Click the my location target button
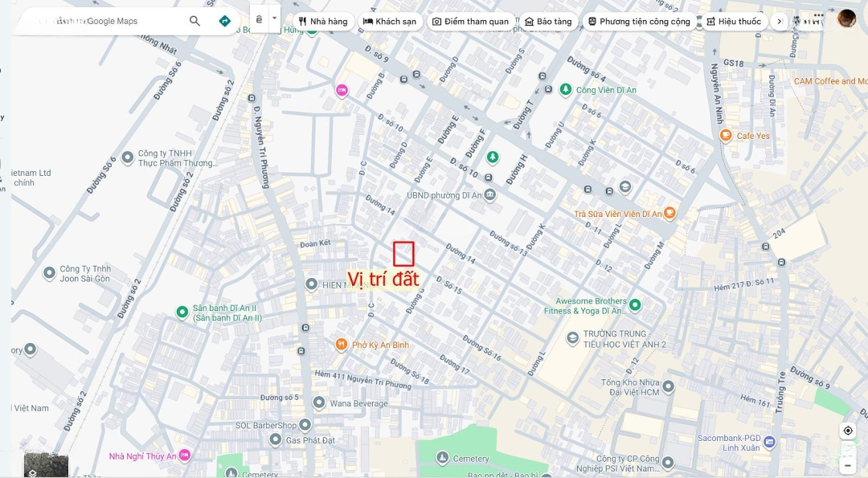Viewport: 868px width, 478px height. click(x=848, y=431)
